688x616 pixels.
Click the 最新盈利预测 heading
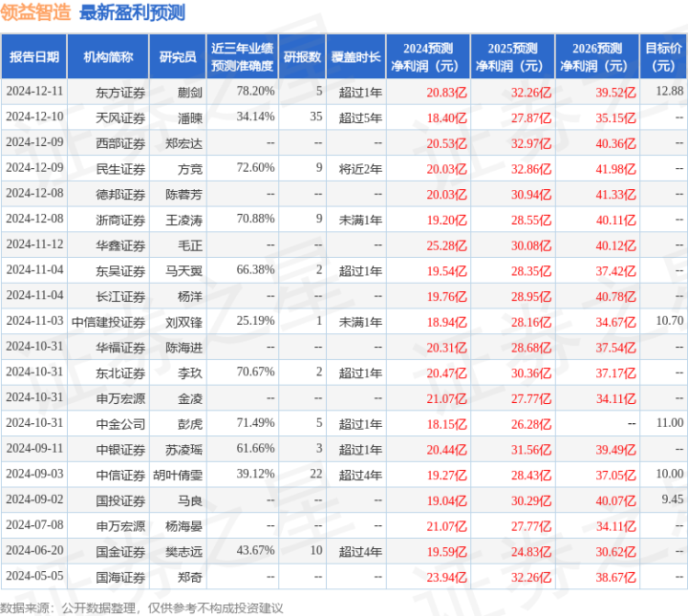pyautogui.click(x=132, y=12)
